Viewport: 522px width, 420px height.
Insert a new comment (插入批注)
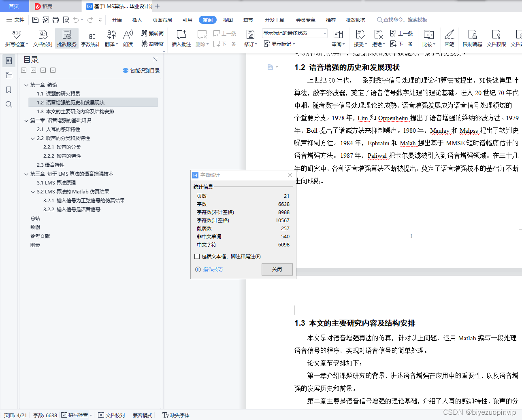181,38
